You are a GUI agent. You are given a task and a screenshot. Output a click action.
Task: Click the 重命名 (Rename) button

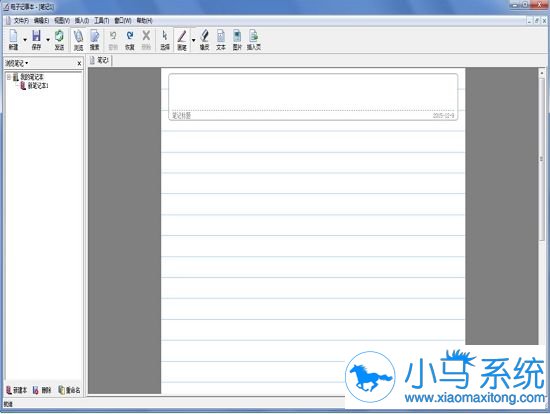pos(69,390)
